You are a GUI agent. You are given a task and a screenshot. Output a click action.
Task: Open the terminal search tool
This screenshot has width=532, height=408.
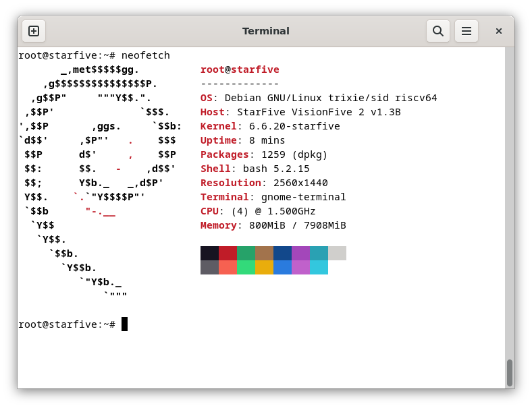[x=438, y=31]
